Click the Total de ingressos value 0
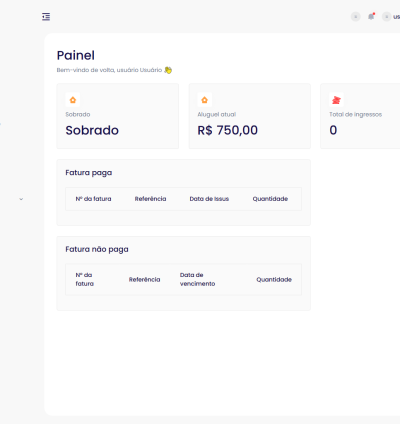This screenshot has height=424, width=400. [333, 130]
